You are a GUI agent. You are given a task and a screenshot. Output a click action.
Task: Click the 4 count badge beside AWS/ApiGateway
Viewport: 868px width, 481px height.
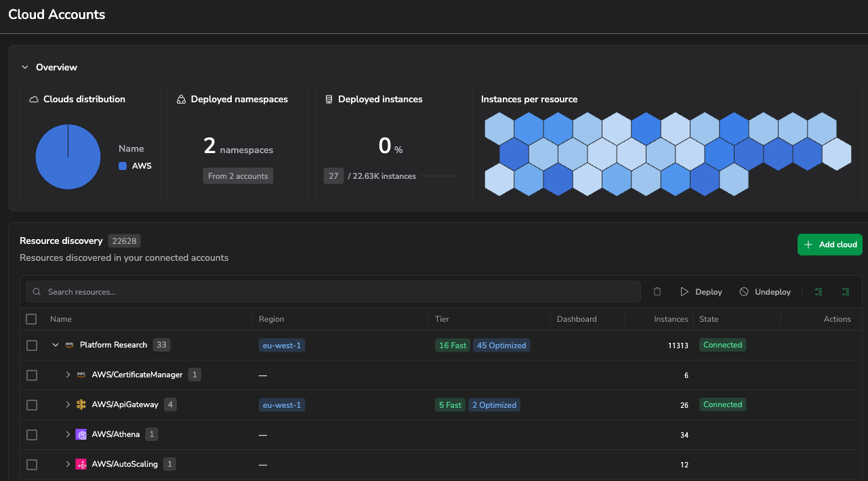coord(170,404)
